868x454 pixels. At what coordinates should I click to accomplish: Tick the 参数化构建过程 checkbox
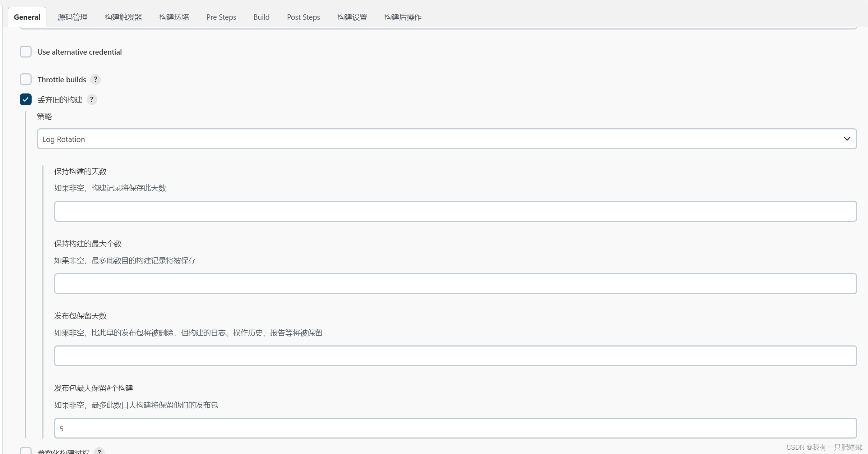coord(26,451)
